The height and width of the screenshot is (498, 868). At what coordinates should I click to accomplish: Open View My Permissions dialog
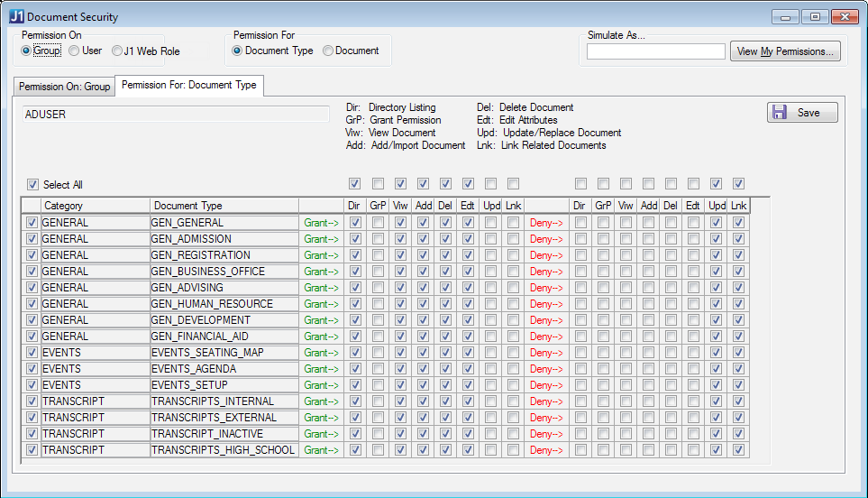coord(786,51)
